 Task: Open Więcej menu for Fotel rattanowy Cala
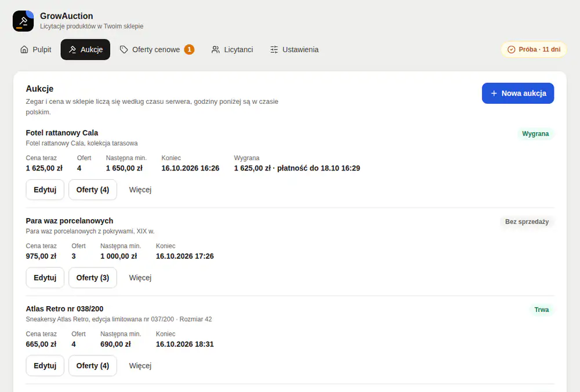(x=140, y=190)
